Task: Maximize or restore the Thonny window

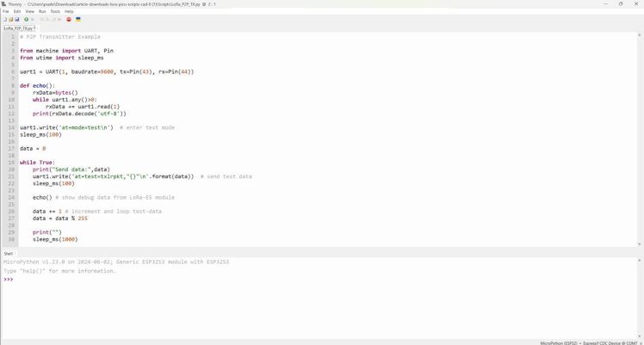Action: point(621,4)
